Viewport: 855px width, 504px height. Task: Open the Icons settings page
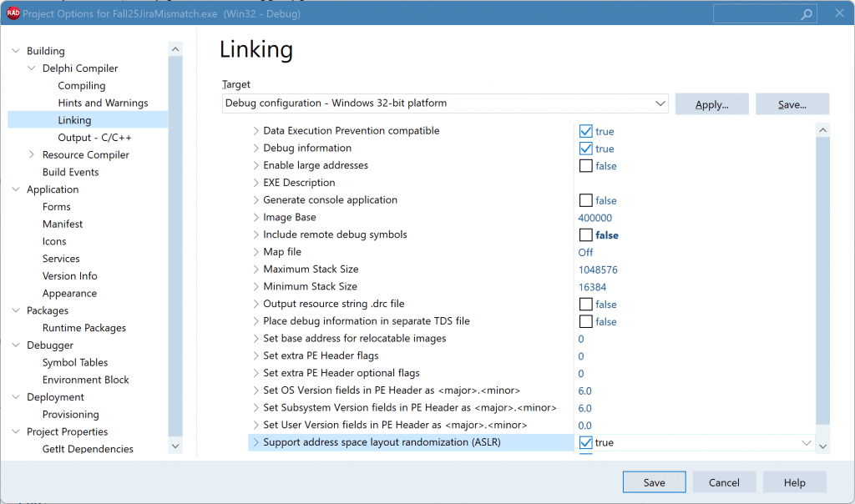click(x=54, y=241)
